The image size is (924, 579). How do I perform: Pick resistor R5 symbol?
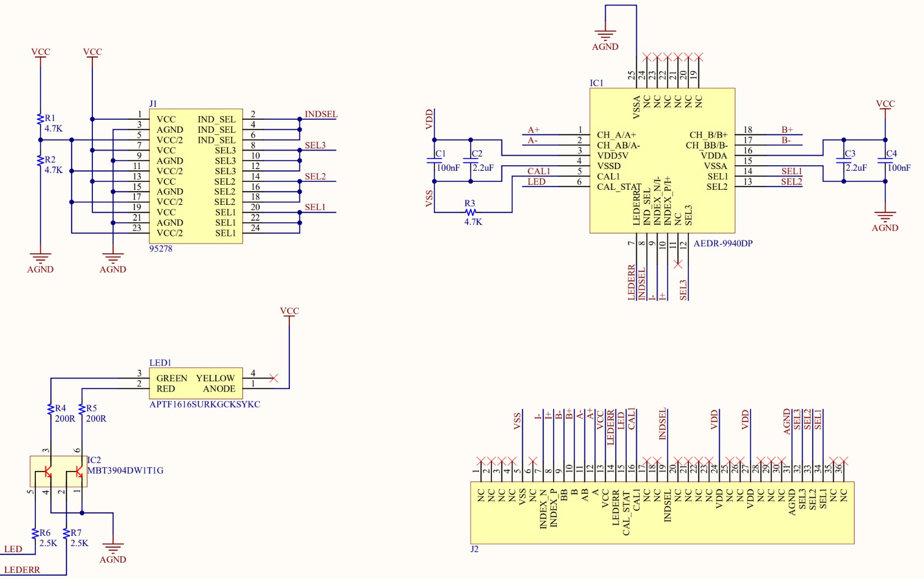tap(82, 409)
